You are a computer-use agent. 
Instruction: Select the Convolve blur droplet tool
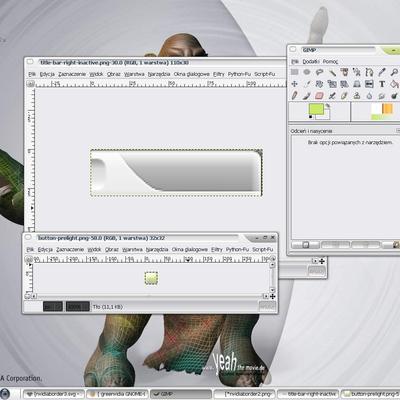(369, 96)
